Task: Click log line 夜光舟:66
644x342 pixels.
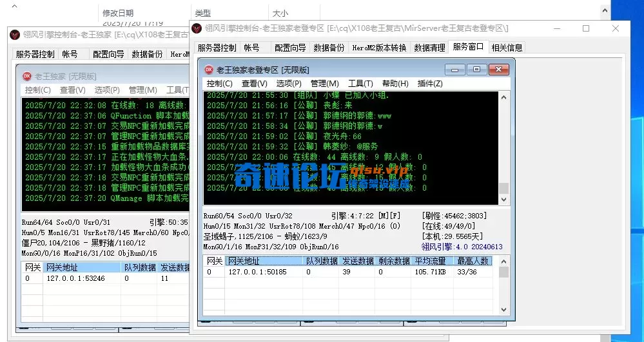Action: (x=284, y=137)
